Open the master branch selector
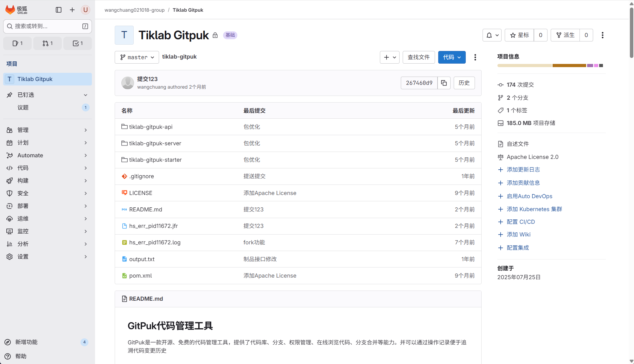The image size is (634, 364). point(137,57)
